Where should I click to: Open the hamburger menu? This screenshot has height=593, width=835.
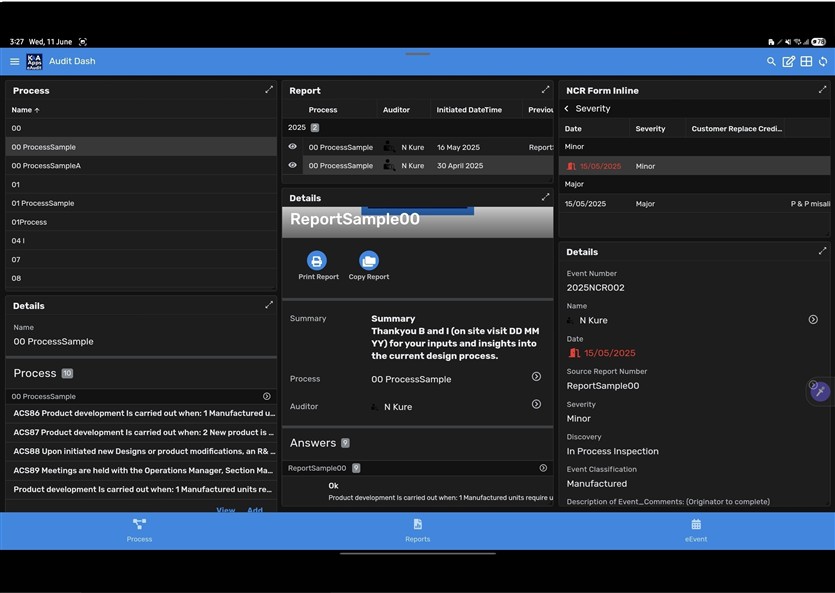click(14, 62)
